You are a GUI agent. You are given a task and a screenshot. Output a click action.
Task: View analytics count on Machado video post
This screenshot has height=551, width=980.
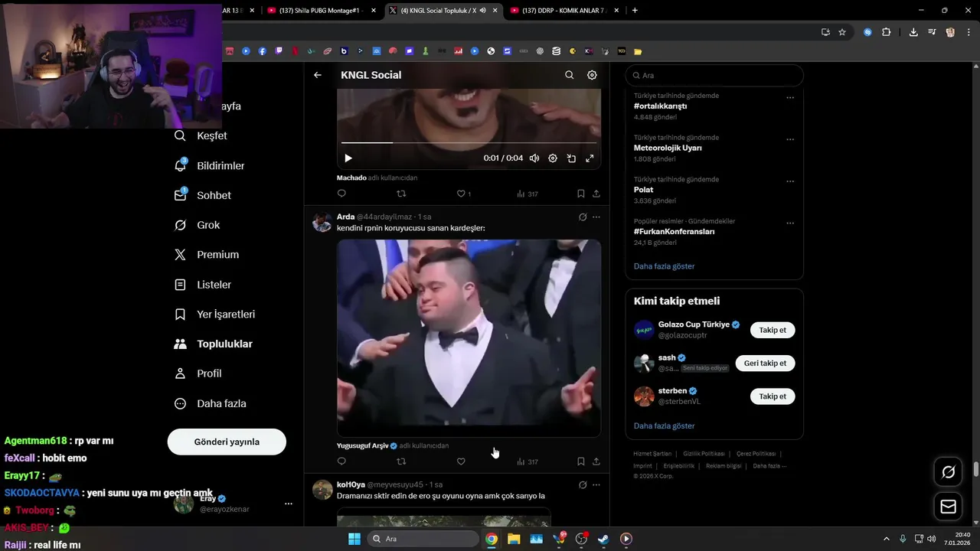point(527,194)
